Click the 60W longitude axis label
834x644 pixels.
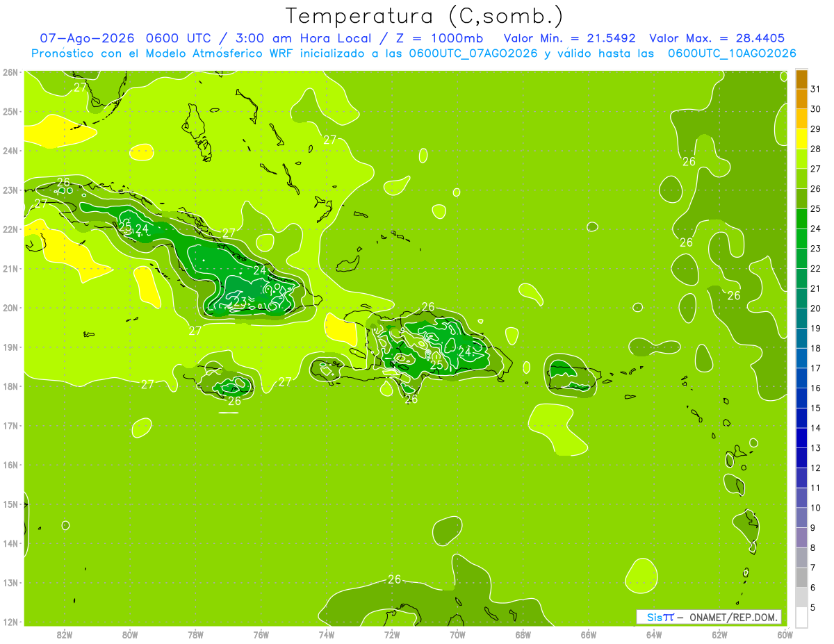[785, 634]
